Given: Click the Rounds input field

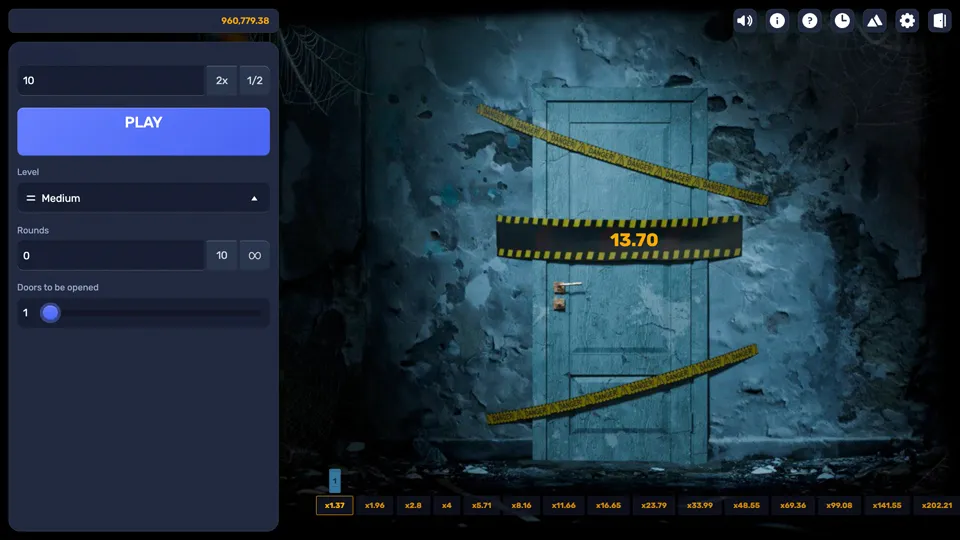Looking at the screenshot, I should click(x=111, y=255).
